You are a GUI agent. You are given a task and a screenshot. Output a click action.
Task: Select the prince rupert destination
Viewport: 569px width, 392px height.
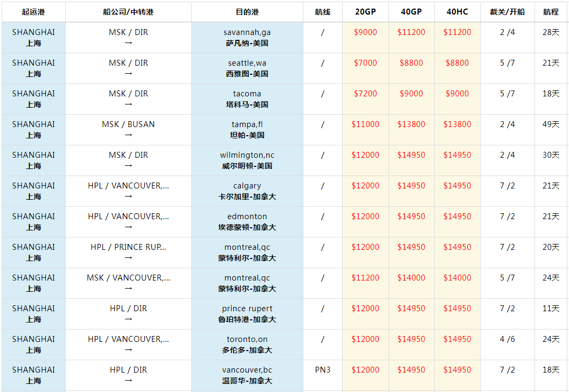247,309
